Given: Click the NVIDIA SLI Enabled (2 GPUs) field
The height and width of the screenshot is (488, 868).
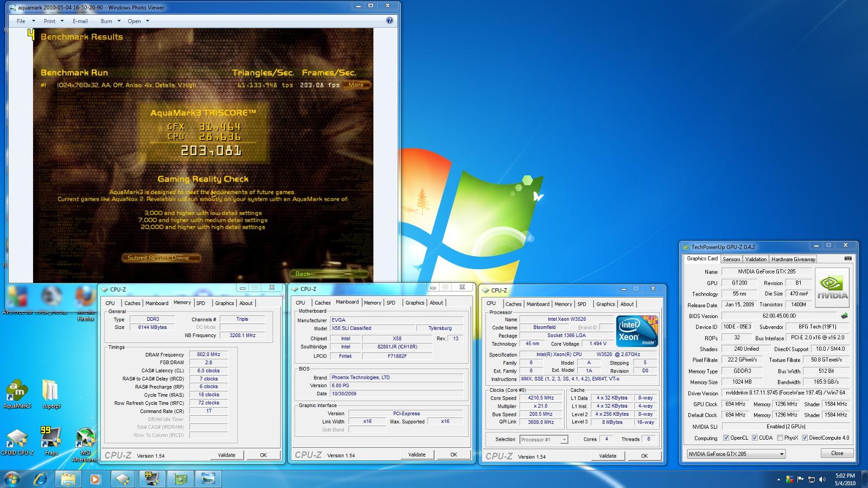Looking at the screenshot, I should coord(786,426).
